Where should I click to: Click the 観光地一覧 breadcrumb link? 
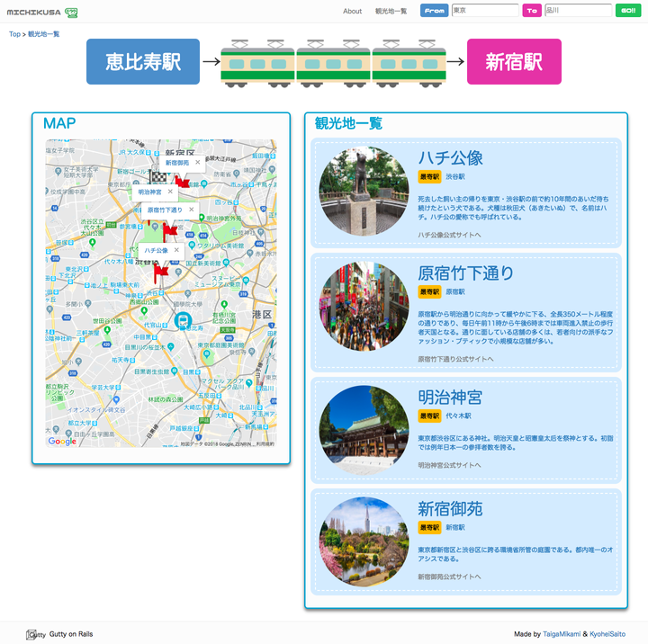pos(43,34)
